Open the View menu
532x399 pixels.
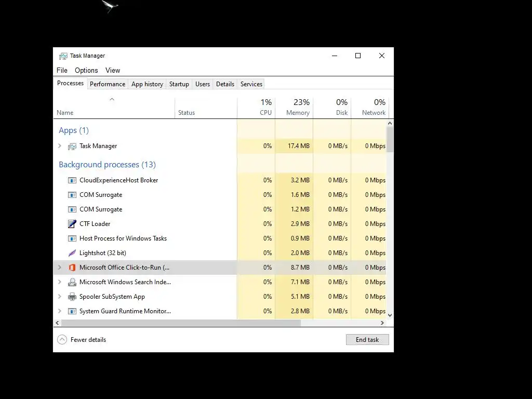tap(113, 70)
